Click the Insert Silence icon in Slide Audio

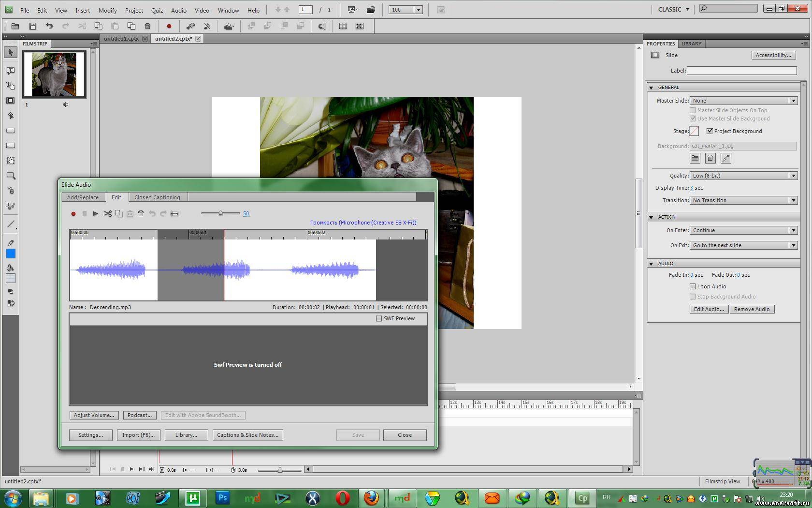click(x=174, y=213)
